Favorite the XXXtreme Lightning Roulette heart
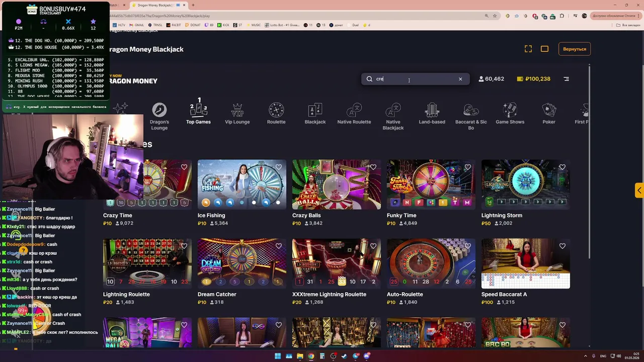Screen dimensions: 644x362 [x=373, y=246]
